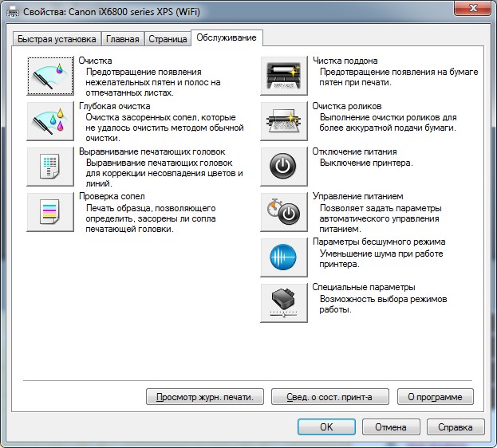Image resolution: width=497 pixels, height=448 pixels.
Task: Confirm with the OK button
Action: (x=326, y=426)
